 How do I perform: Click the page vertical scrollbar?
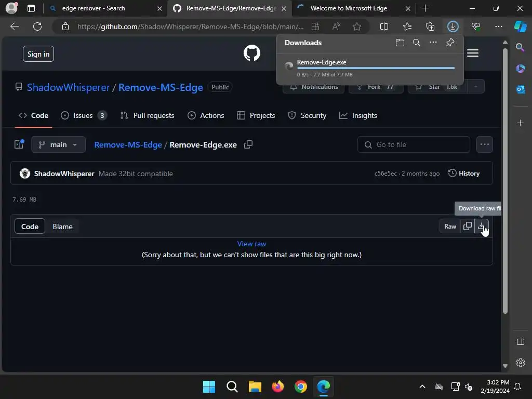505,181
